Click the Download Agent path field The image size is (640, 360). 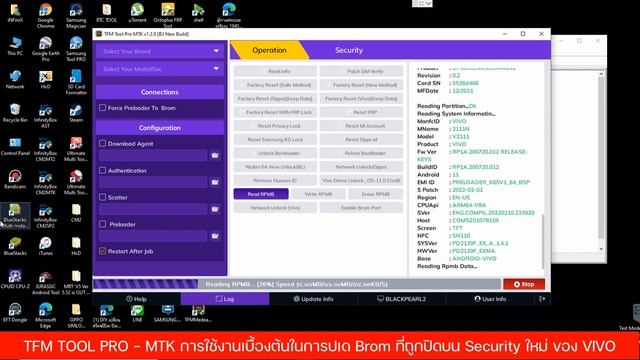pyautogui.click(x=153, y=156)
